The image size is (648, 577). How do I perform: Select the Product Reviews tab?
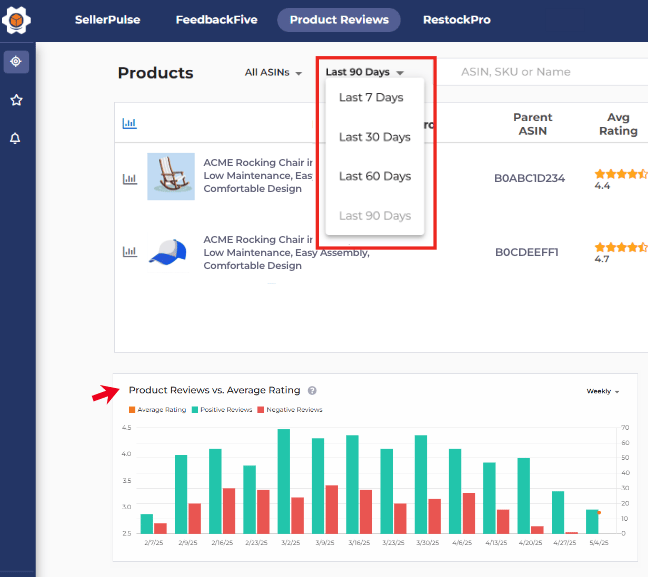pyautogui.click(x=339, y=20)
